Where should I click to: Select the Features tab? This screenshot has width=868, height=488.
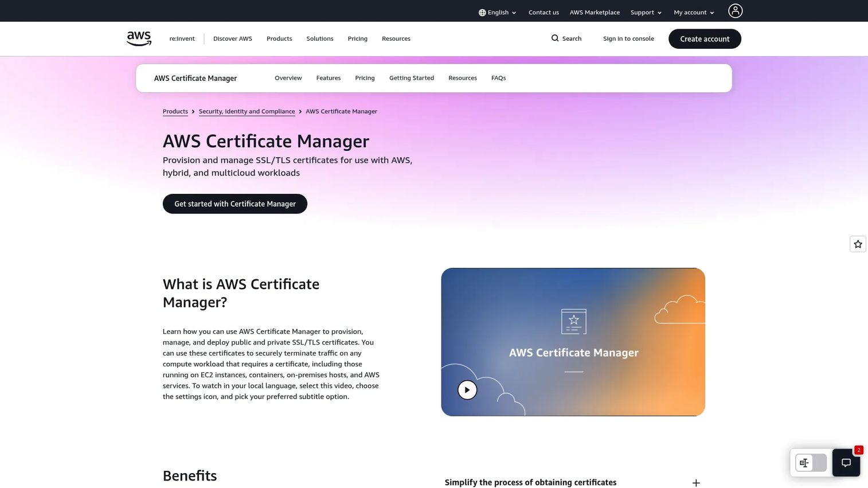tap(329, 78)
